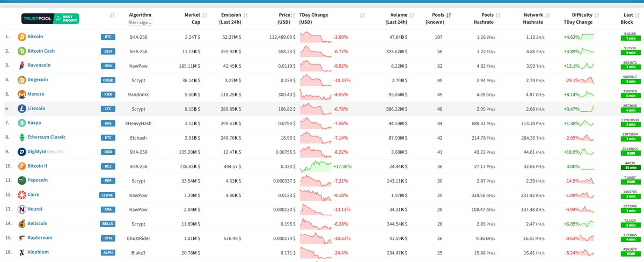Viewport: 644px width, 262px height.
Task: Click the Kaspa logo icon
Action: (x=22, y=123)
